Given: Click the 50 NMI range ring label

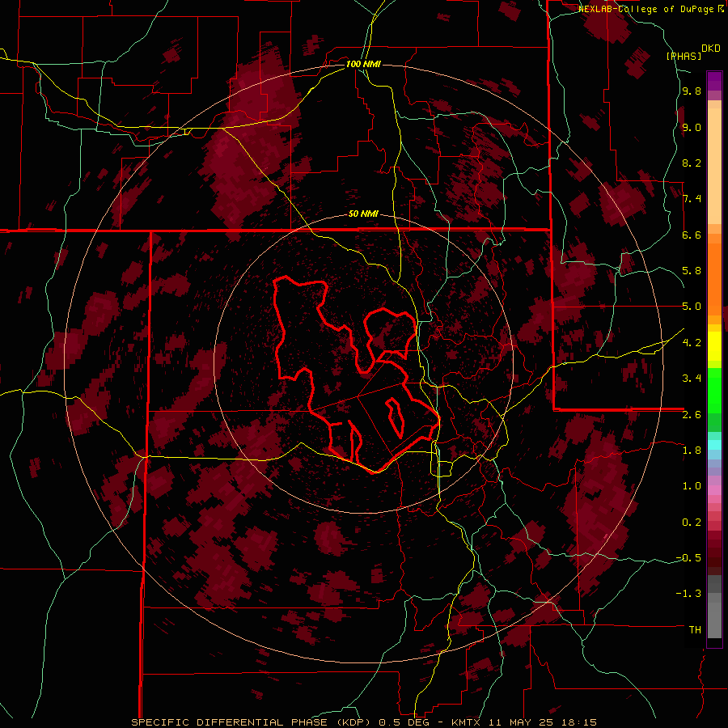Looking at the screenshot, I should point(363,214).
